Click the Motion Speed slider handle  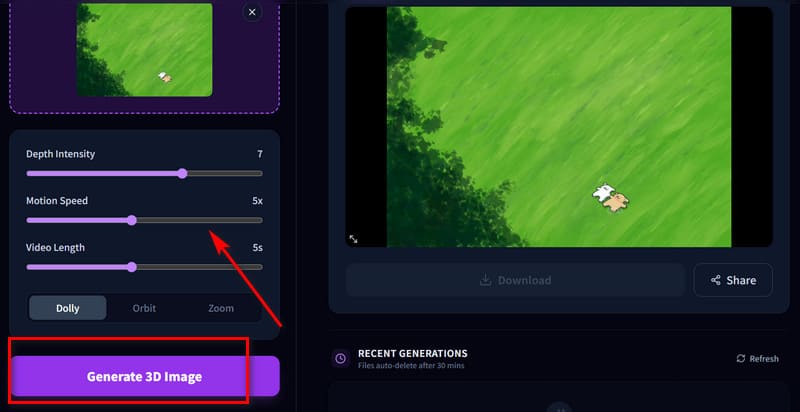point(132,220)
